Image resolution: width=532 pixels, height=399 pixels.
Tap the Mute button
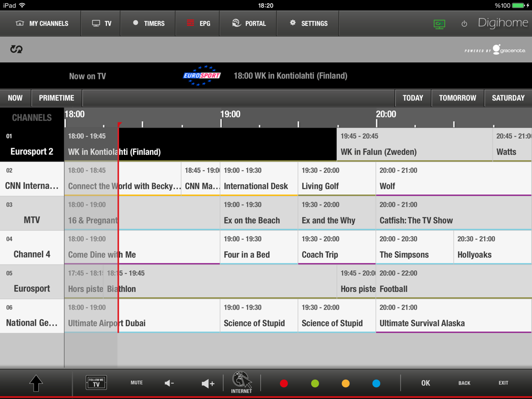coord(137,383)
